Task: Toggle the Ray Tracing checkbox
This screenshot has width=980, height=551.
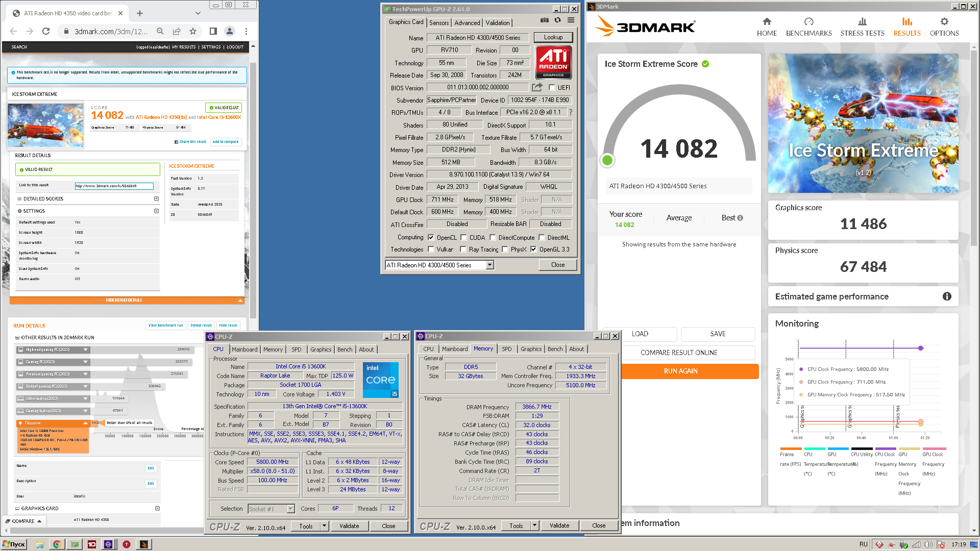Action: pyautogui.click(x=463, y=249)
